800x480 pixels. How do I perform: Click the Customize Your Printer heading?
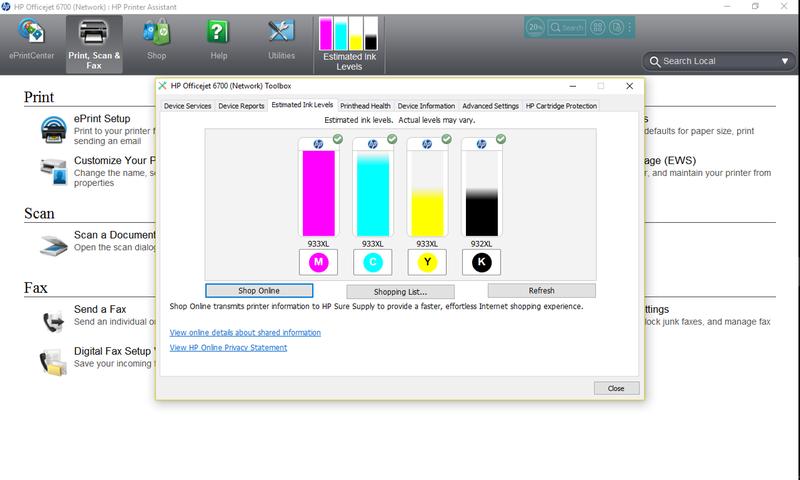point(114,160)
